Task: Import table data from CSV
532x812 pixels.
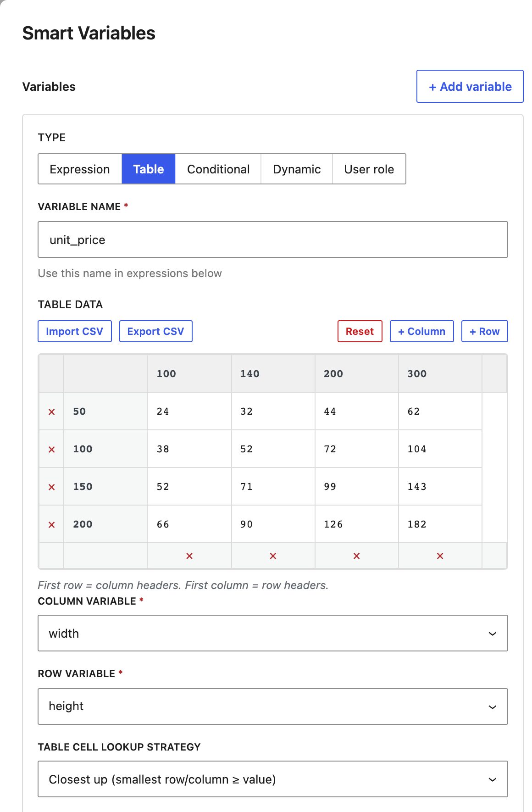Action: pos(75,331)
